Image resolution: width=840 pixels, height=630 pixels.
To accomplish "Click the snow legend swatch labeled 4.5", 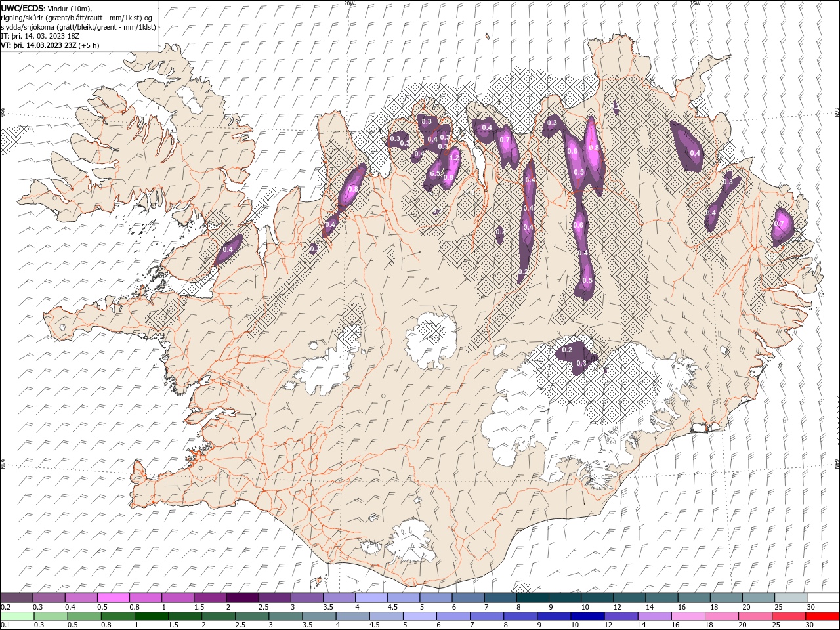I will 403,597.
